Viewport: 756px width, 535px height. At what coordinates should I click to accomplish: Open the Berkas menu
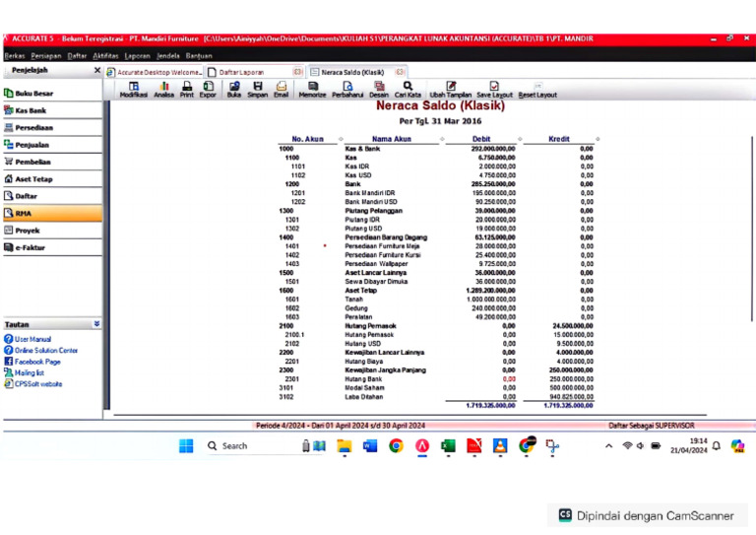click(x=15, y=56)
